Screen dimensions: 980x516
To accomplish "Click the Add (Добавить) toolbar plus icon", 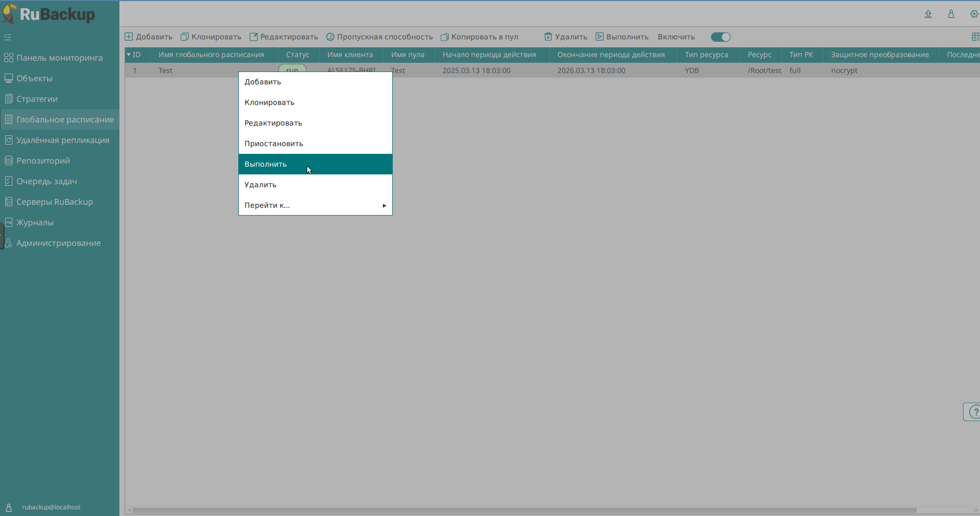I will [129, 37].
